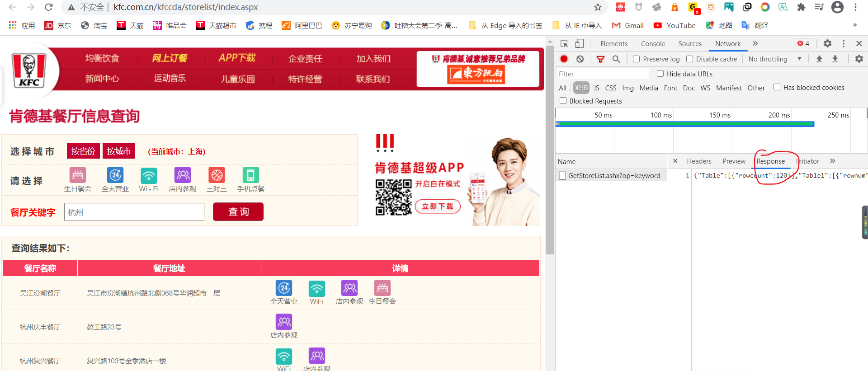This screenshot has width=868, height=371.
Task: Switch to Console tab
Action: (653, 43)
